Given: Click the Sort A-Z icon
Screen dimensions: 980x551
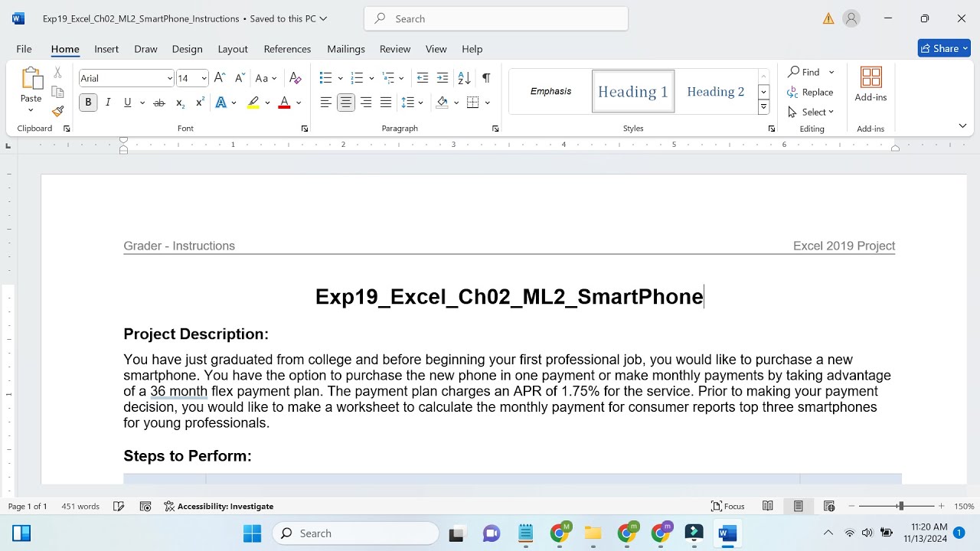Looking at the screenshot, I should tap(464, 78).
